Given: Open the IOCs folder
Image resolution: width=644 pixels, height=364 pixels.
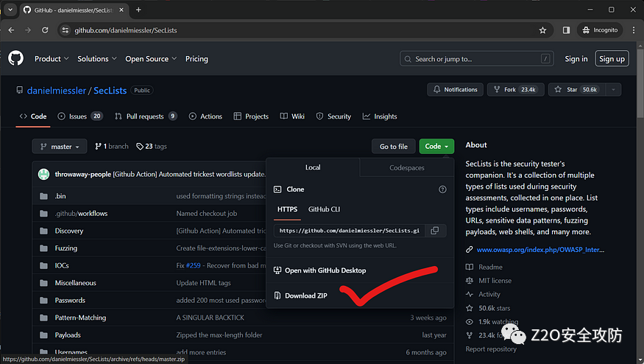Looking at the screenshot, I should pyautogui.click(x=62, y=265).
